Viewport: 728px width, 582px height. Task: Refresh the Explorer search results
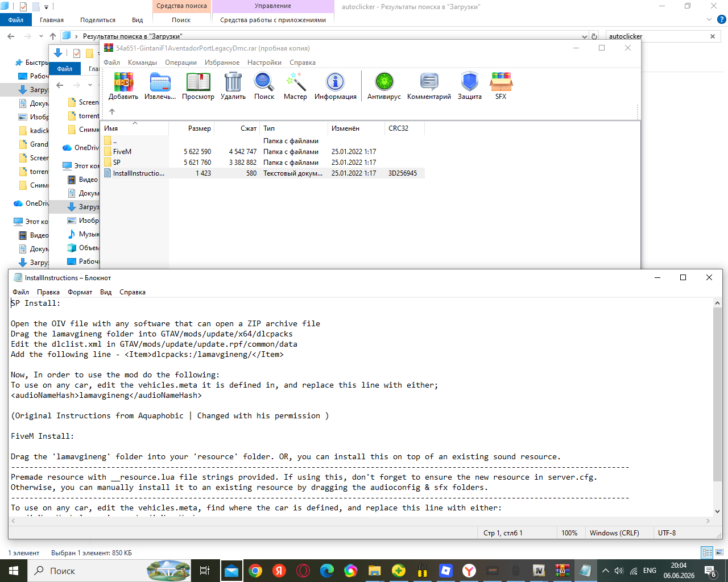click(x=594, y=36)
